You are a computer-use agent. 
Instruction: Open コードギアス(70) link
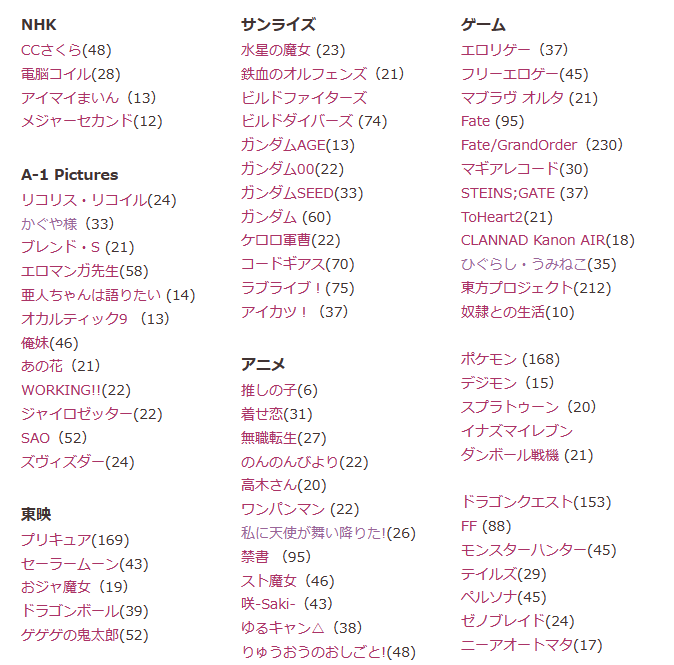(x=297, y=264)
